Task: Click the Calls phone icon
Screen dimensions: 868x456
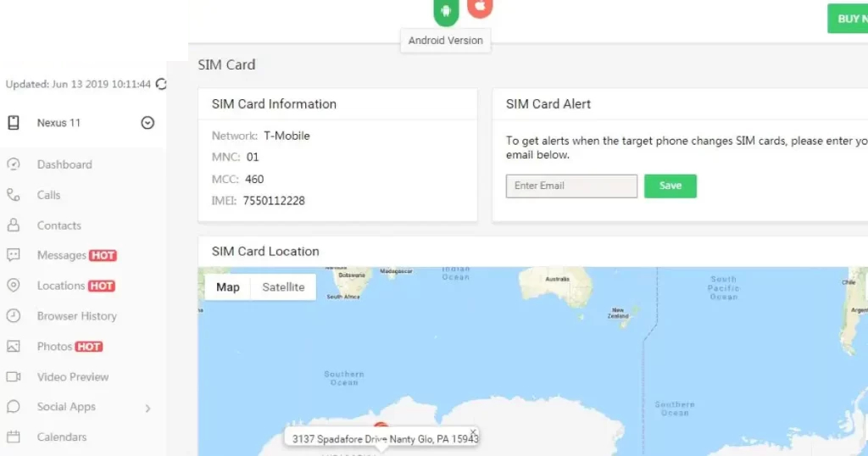Action: (14, 195)
